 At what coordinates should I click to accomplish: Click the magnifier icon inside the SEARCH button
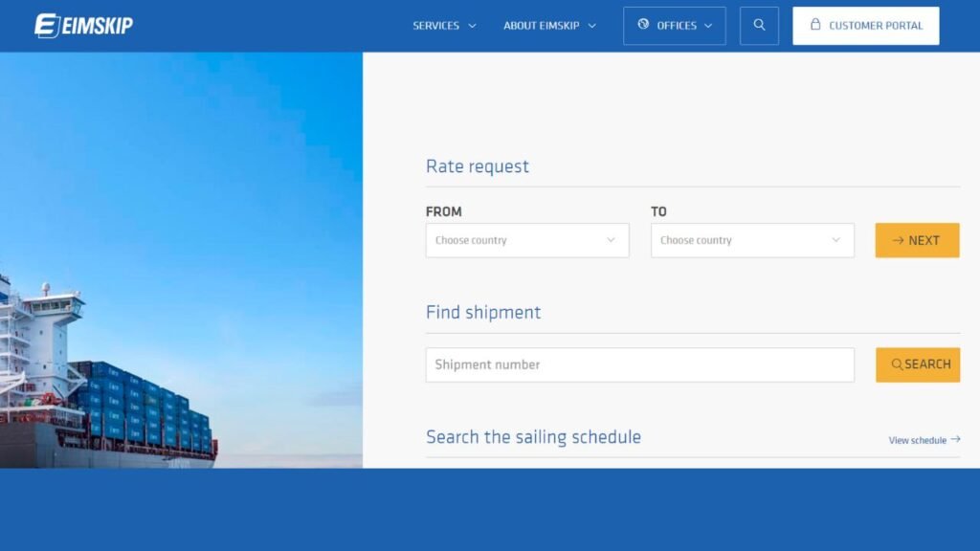point(896,364)
